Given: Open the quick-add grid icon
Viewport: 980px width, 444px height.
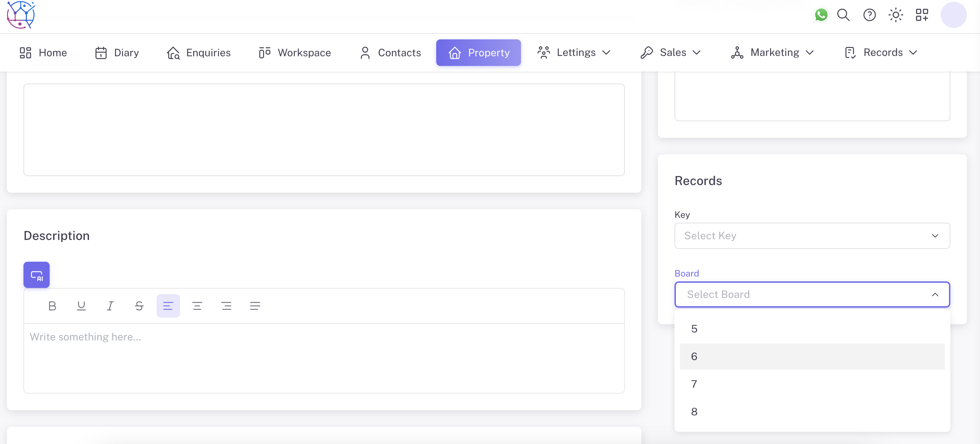Looking at the screenshot, I should pos(922,15).
